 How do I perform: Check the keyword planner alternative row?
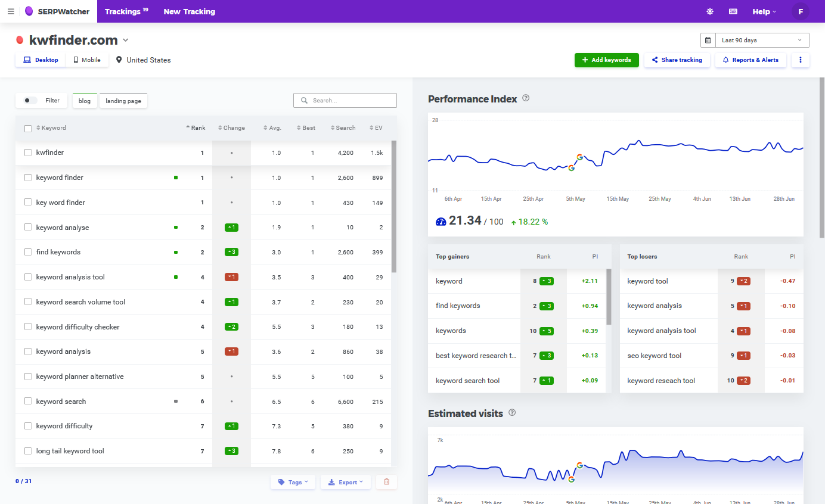coord(28,377)
